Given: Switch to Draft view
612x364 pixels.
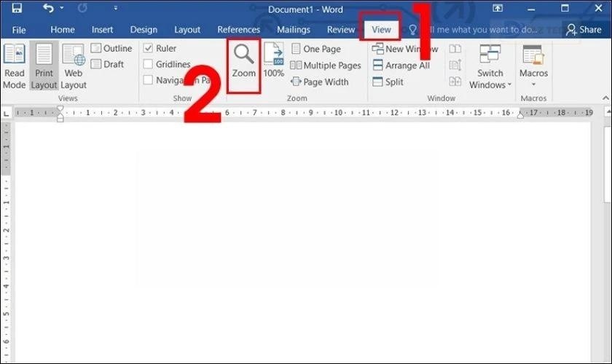Looking at the screenshot, I should 107,64.
